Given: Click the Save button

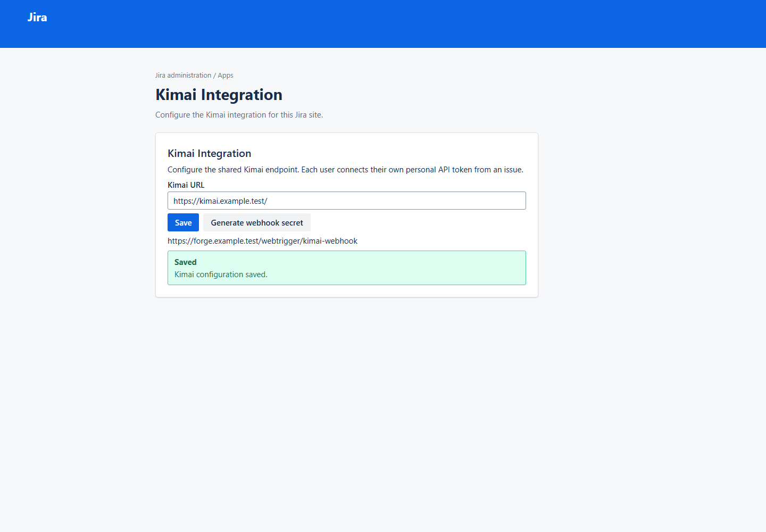Looking at the screenshot, I should [183, 222].
